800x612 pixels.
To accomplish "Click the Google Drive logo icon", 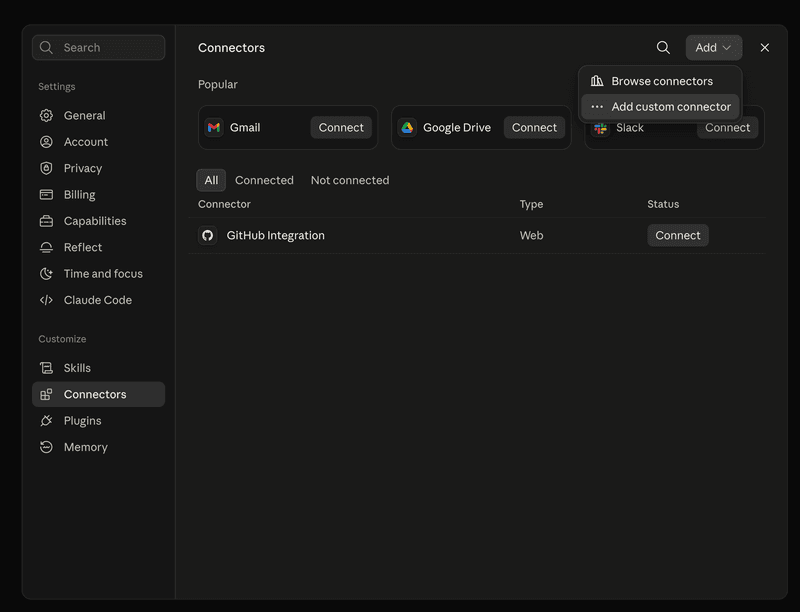I will point(407,128).
